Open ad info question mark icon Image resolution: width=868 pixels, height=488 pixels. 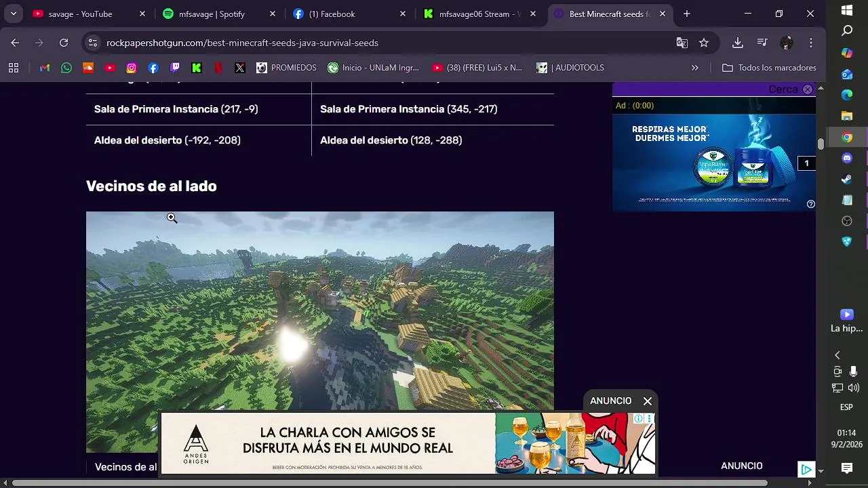(x=811, y=204)
